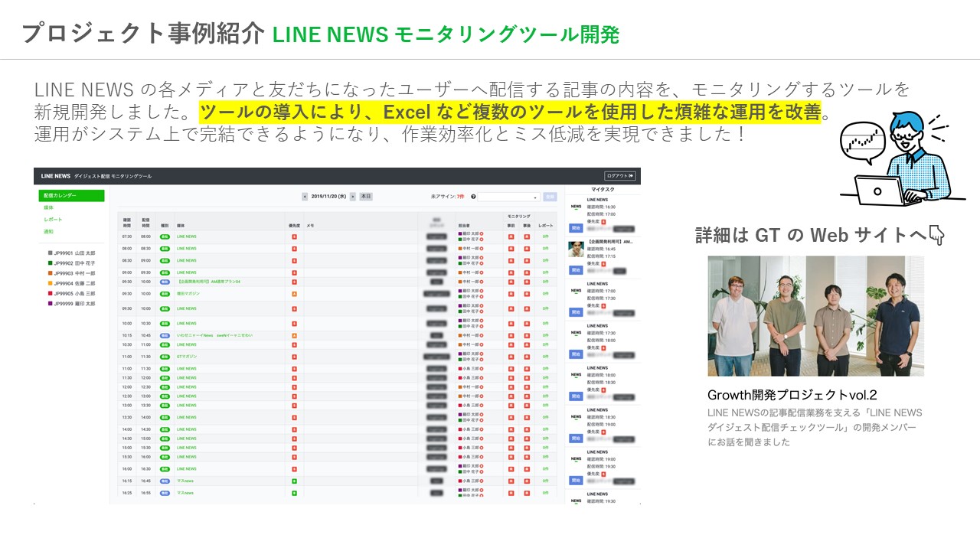Click the NEWS logo in the 17:00 My Task
This screenshot has width=980, height=551.
576,290
